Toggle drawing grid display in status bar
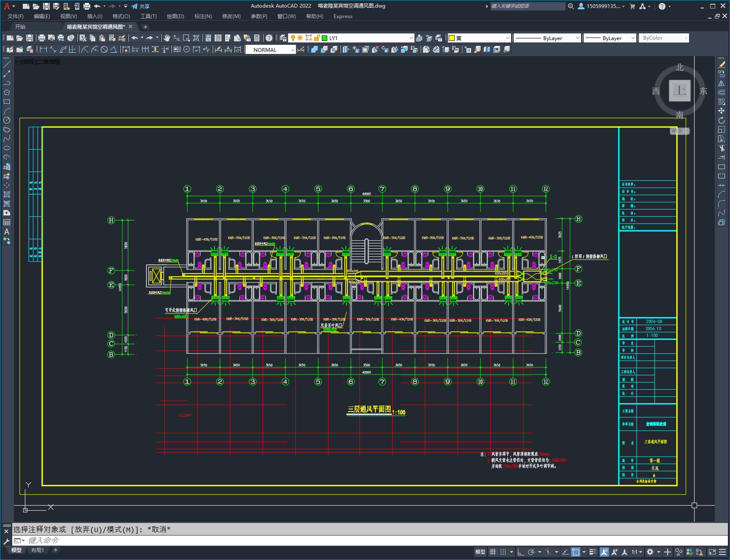730x560 pixels. [493, 552]
